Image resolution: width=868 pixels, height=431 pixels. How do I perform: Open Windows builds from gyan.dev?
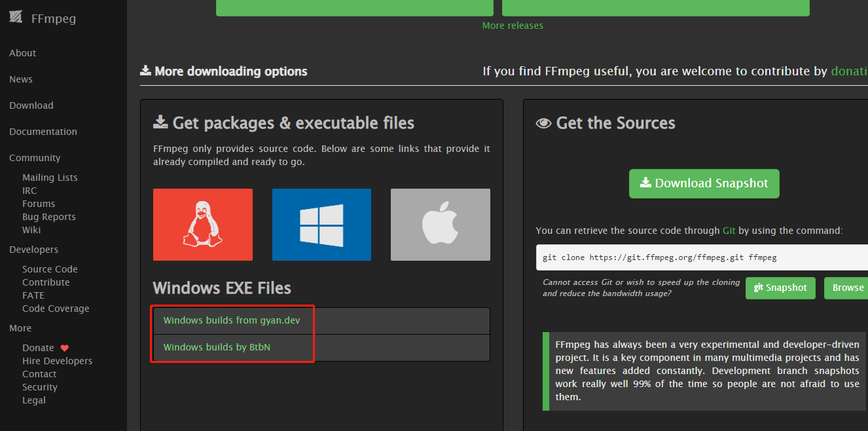coord(231,320)
